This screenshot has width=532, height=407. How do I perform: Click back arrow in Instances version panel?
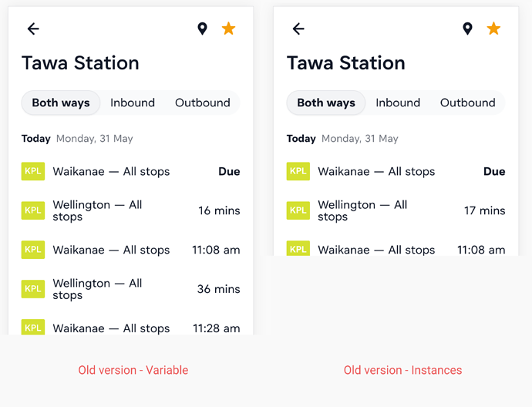[298, 29]
